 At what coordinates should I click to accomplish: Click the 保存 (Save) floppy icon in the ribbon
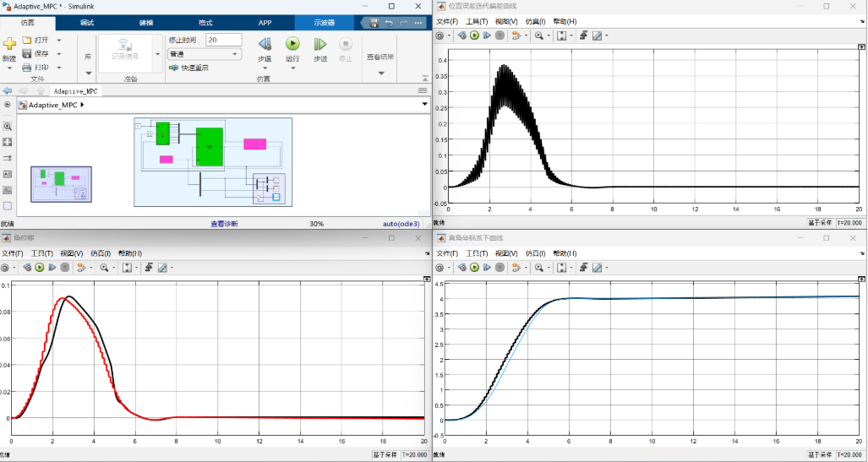point(26,54)
